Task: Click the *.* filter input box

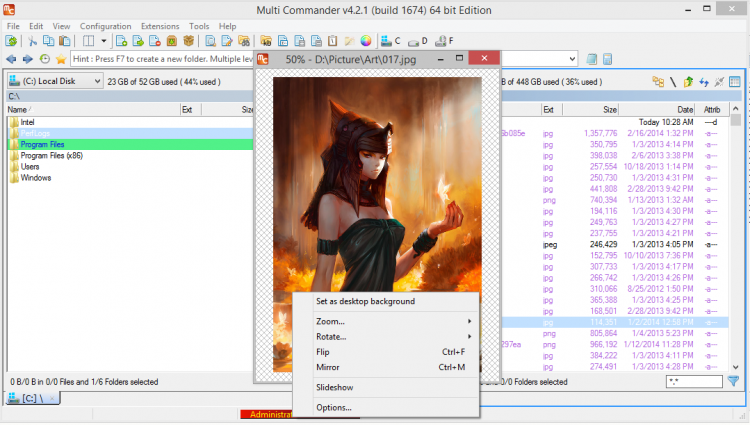Action: coord(694,382)
